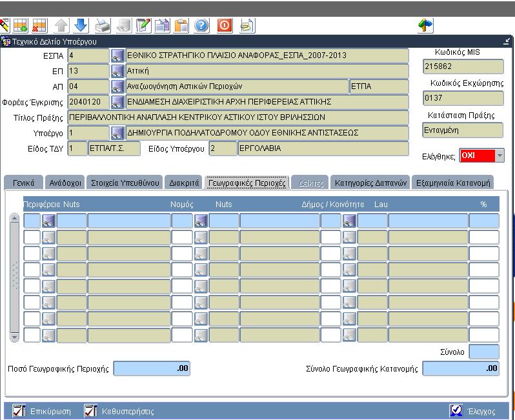Click the printer icon in toolbar
This screenshot has width=515, height=420.
coord(103,26)
